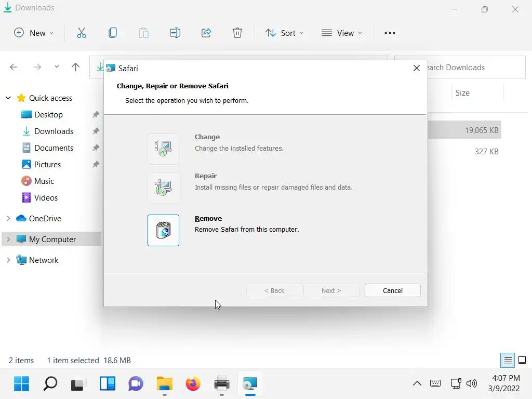Open the Sort dropdown menu

(284, 33)
